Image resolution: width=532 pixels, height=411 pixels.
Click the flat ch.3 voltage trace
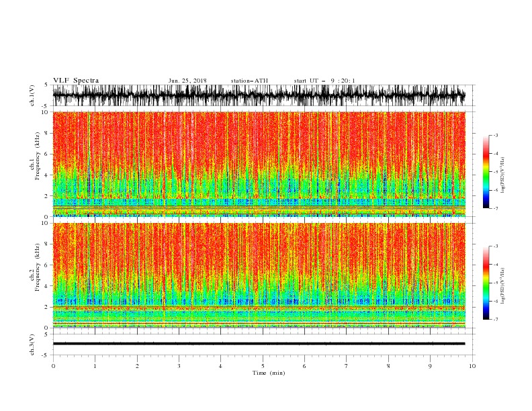pyautogui.click(x=259, y=344)
